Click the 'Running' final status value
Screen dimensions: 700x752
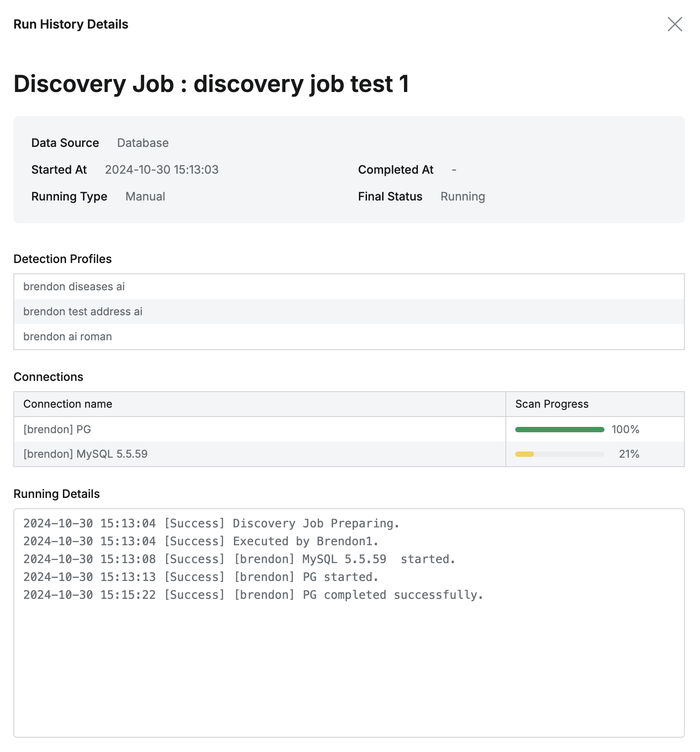click(x=462, y=196)
